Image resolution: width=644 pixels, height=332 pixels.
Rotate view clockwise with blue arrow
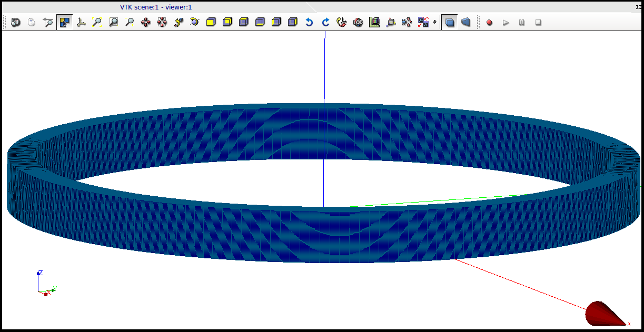325,23
